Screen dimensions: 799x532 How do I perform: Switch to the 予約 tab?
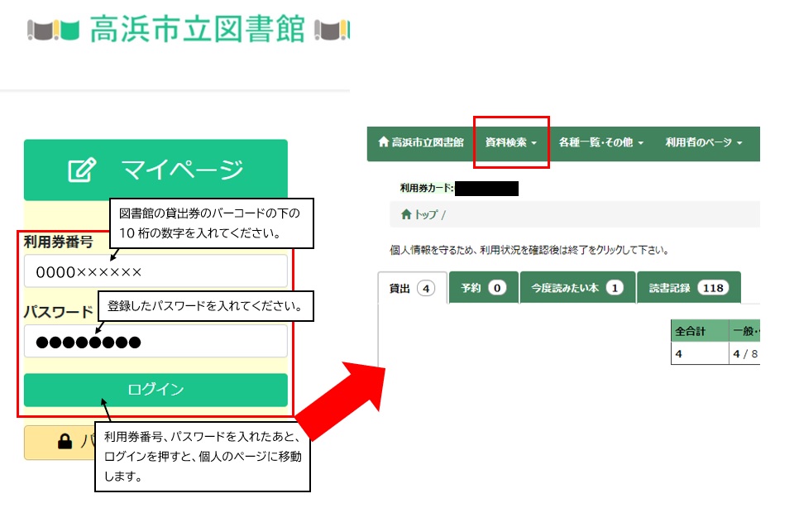click(484, 288)
